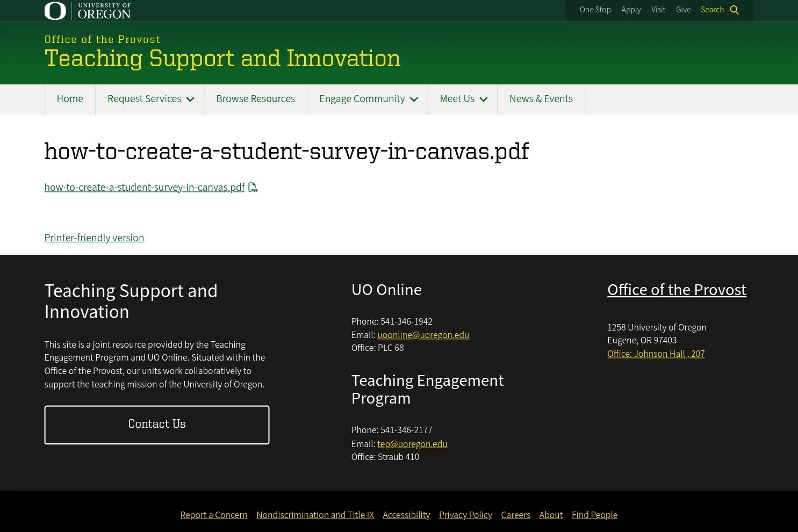Expand the Request Services chevron
Image resolution: width=798 pixels, height=532 pixels.
(x=190, y=99)
